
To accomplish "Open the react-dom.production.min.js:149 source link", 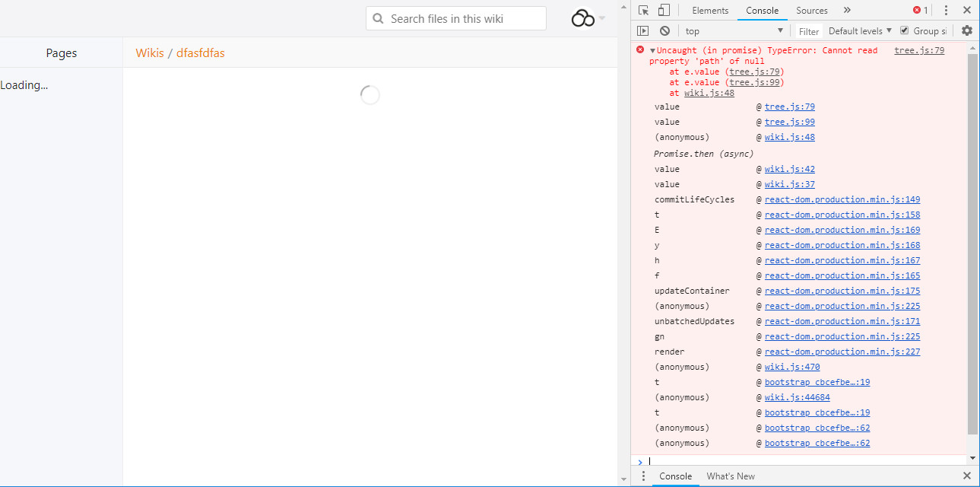I will click(842, 199).
